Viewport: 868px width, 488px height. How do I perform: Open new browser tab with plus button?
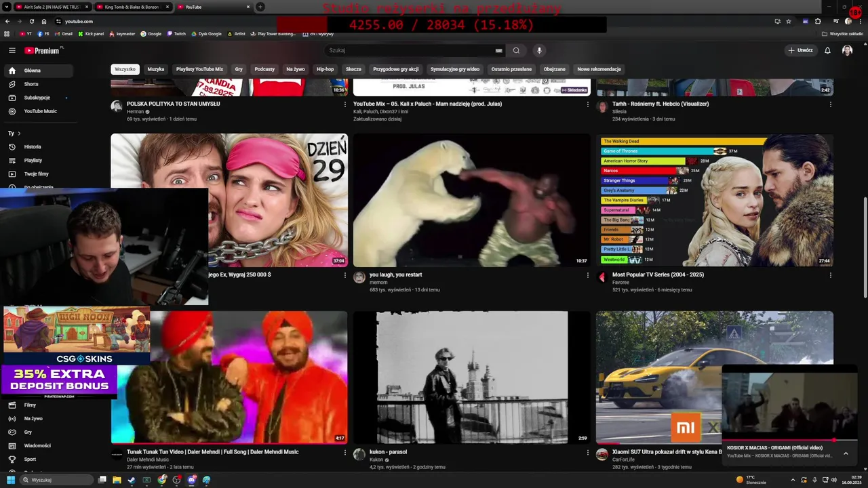[260, 7]
